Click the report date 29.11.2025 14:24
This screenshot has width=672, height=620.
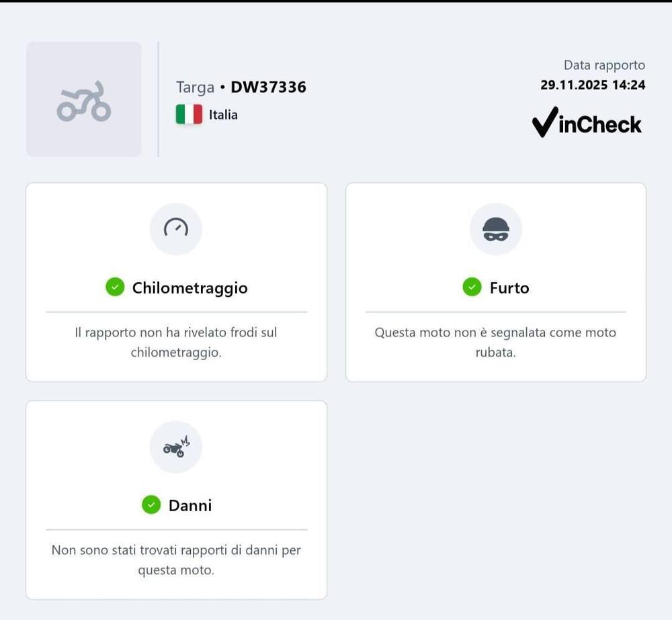[593, 85]
